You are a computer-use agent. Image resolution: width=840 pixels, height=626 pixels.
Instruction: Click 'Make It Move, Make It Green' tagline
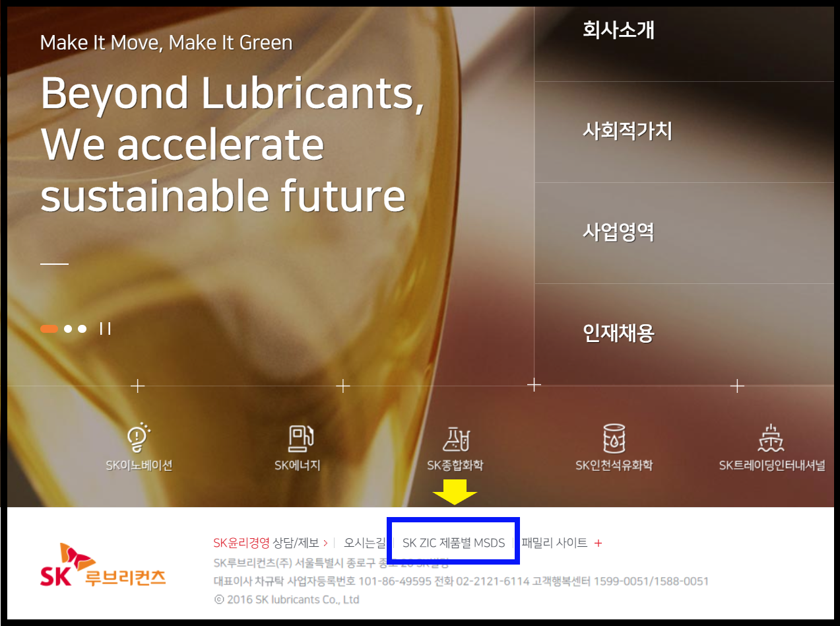point(166,43)
